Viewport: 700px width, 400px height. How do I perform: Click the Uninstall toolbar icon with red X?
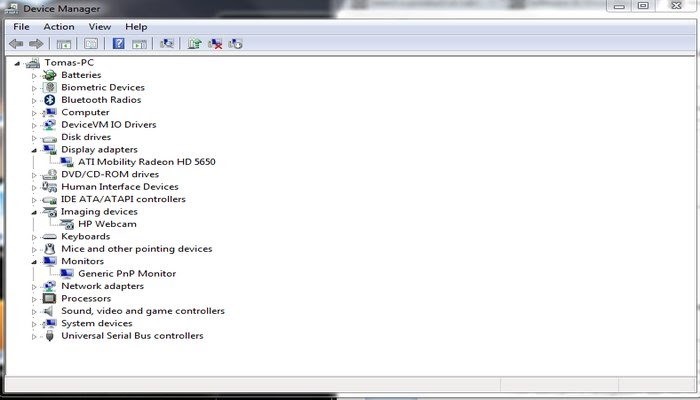215,43
